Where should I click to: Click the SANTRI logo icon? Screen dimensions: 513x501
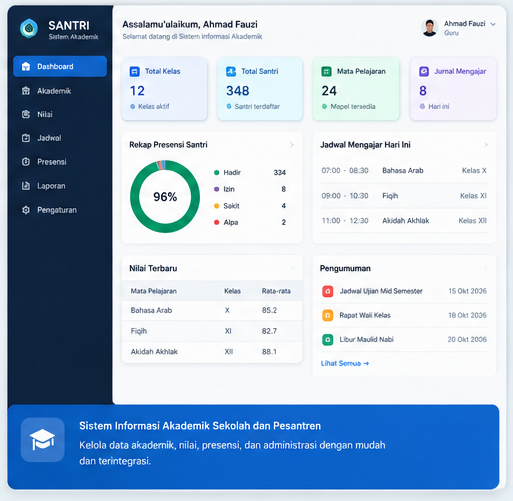click(29, 28)
